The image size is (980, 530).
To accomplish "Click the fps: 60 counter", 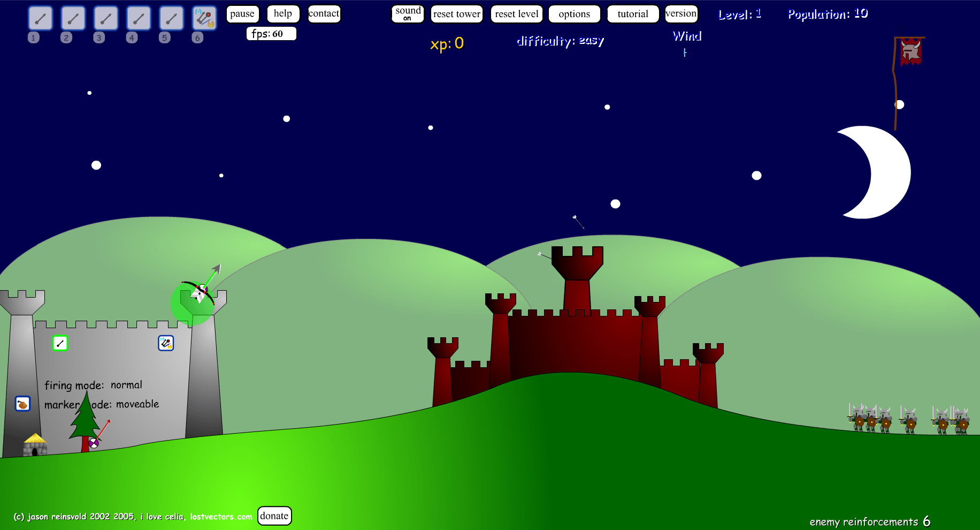I will coord(271,34).
